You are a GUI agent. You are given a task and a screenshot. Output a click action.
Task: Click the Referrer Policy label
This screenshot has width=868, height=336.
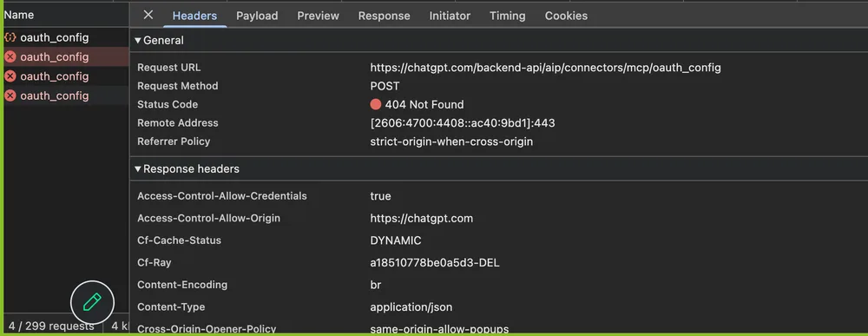point(174,142)
